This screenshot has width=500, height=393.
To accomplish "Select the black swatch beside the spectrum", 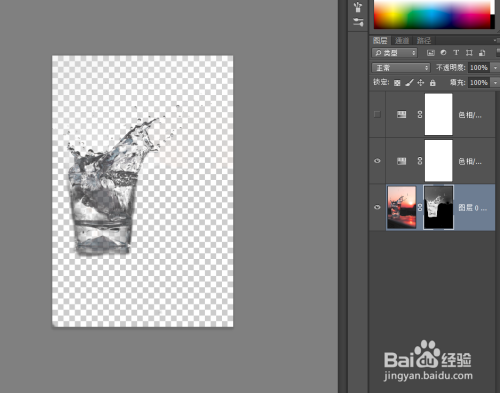I will pyautogui.click(x=493, y=21).
